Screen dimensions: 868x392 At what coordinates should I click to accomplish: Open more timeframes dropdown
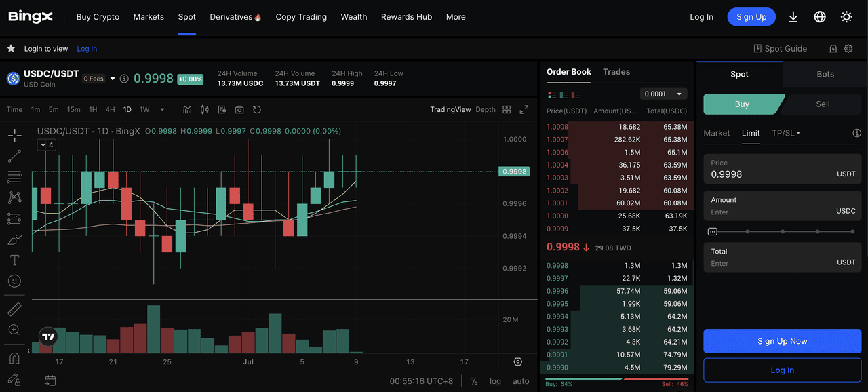pos(162,110)
